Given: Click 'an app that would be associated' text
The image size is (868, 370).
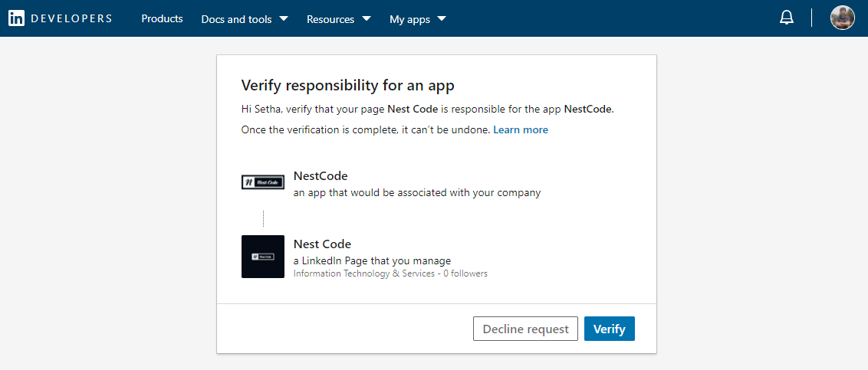Looking at the screenshot, I should tap(417, 194).
